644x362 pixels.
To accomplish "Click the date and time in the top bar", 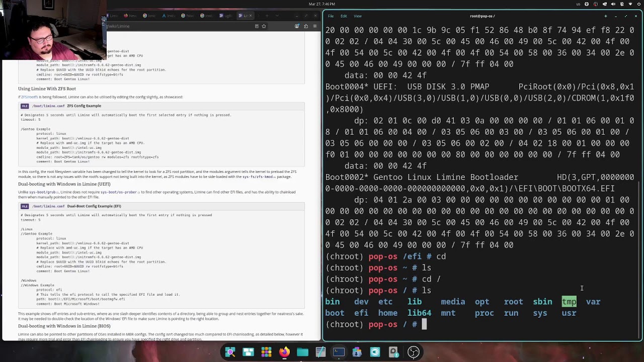I will [322, 4].
